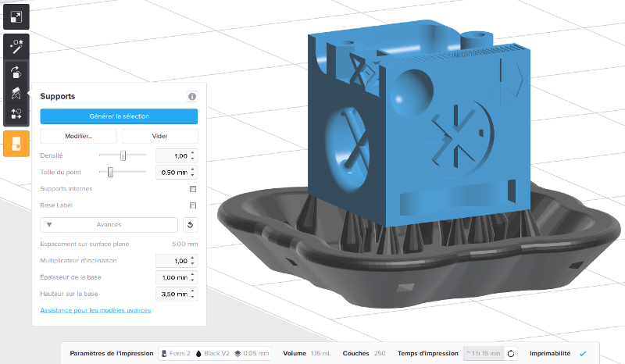Open the Modifier... supports editor

[79, 136]
